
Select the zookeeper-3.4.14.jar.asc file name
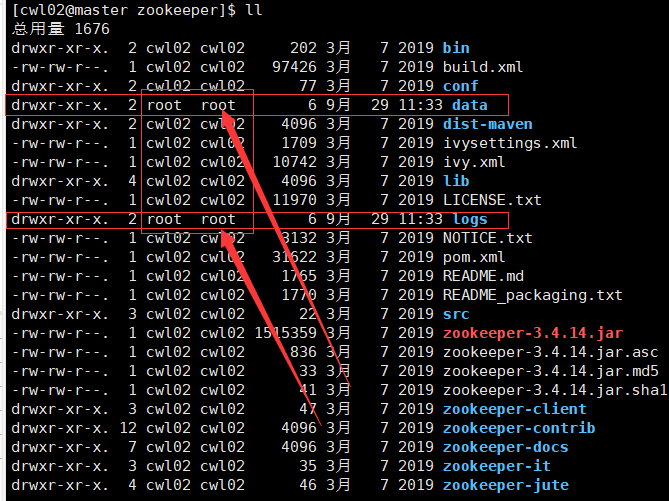coord(550,352)
